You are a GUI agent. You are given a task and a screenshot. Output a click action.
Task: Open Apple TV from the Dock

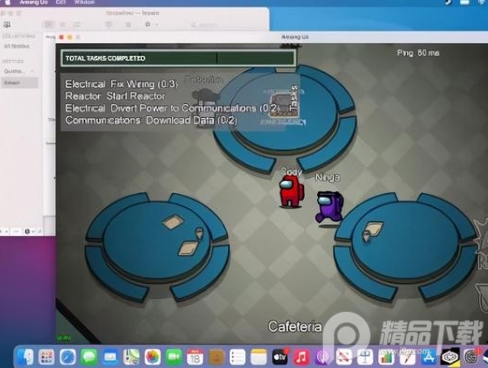[280, 358]
